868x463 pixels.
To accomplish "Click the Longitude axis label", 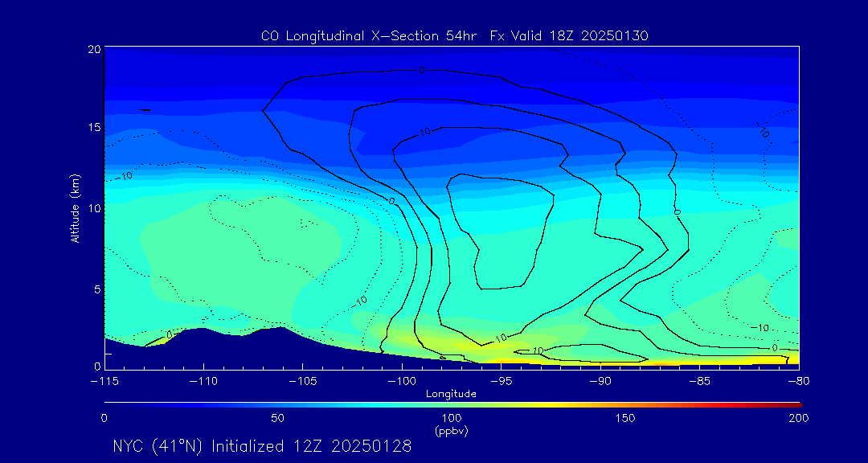I will pos(451,395).
